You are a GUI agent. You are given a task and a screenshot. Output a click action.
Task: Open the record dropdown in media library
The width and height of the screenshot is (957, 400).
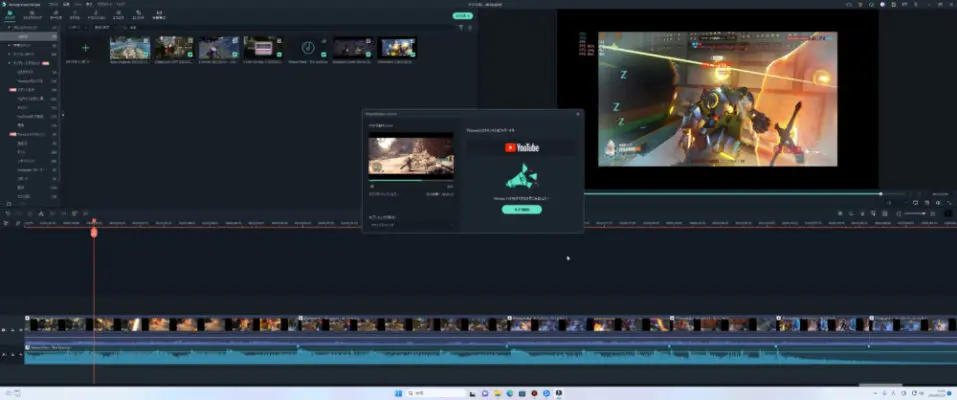pos(104,27)
